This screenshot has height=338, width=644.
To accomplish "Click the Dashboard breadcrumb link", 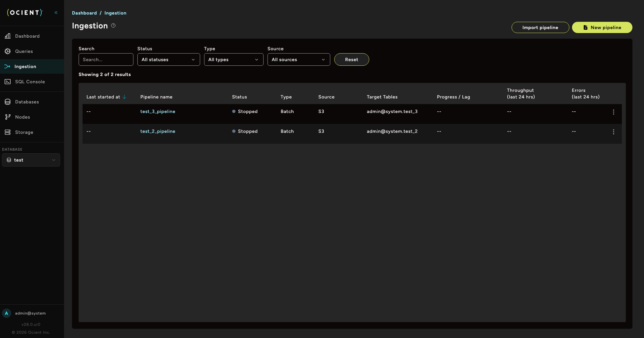I will click(x=85, y=13).
